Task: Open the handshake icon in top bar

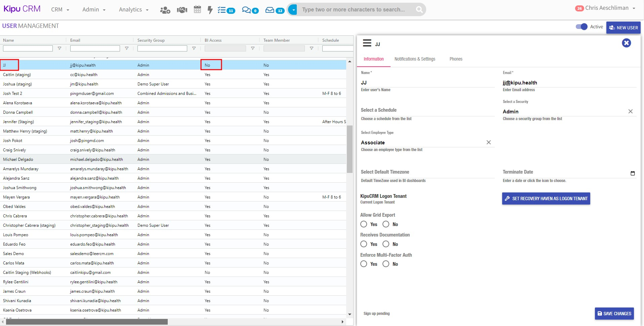Action: click(x=182, y=10)
